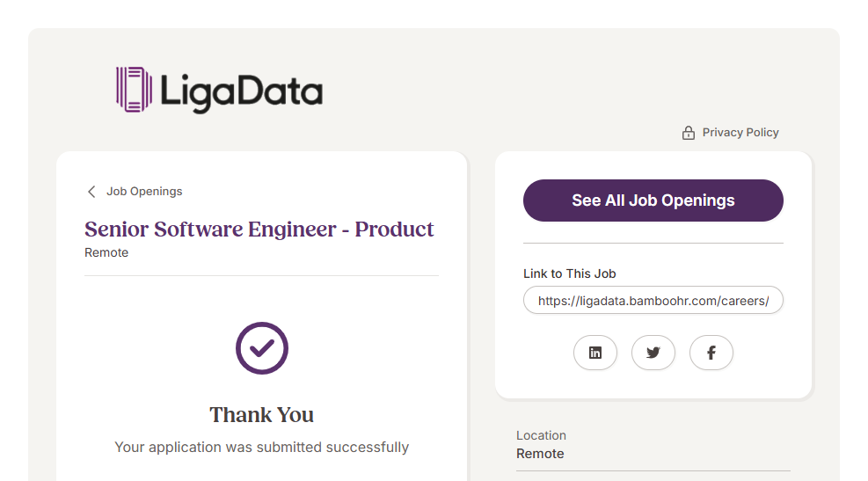868x481 pixels.
Task: Click the Remote value under Location
Action: point(540,454)
